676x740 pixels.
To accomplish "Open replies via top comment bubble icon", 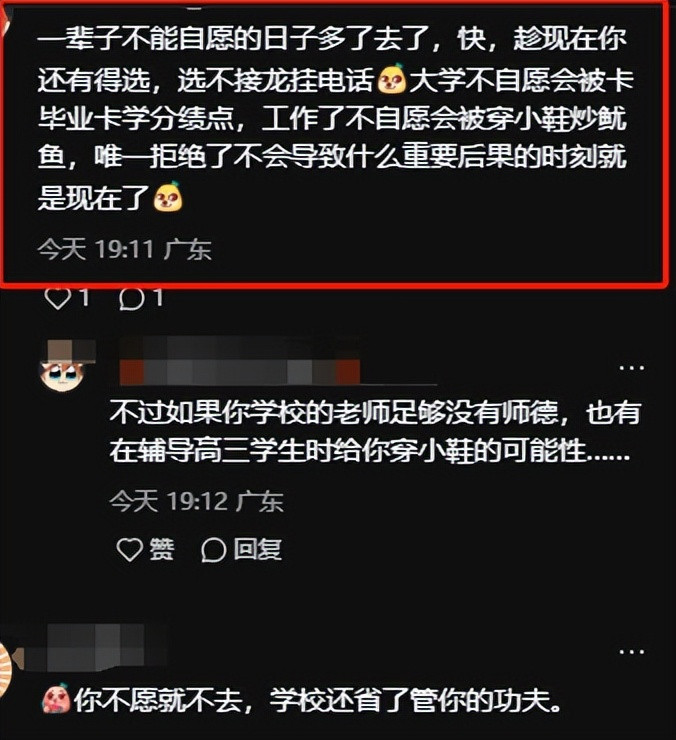I will click(132, 299).
